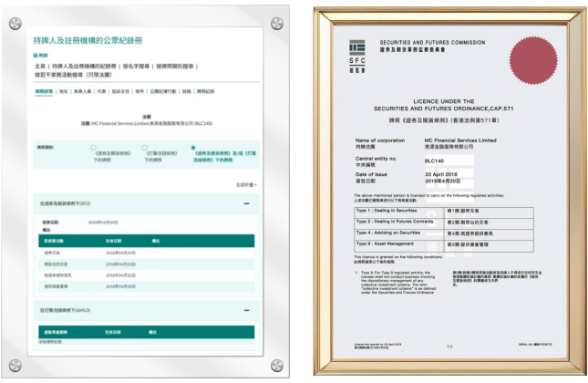Screen dimensions: 588x383
Task: Click the red wafer seal on the certificate
Action: 533,60
